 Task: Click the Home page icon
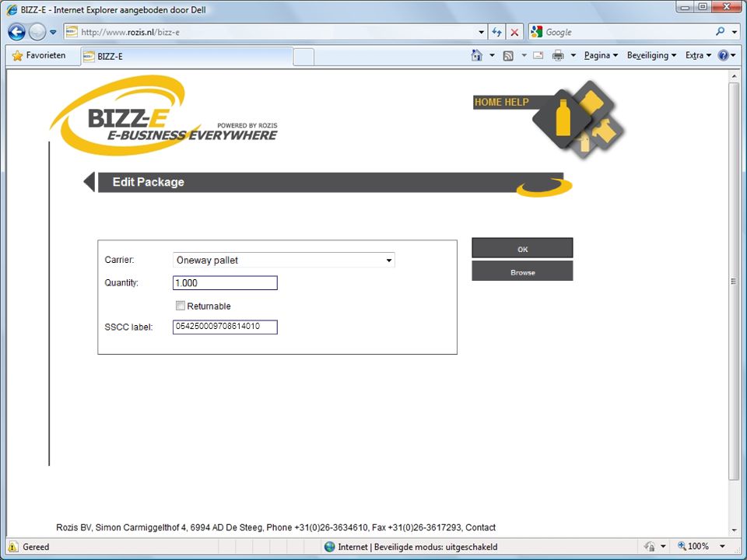[x=476, y=55]
